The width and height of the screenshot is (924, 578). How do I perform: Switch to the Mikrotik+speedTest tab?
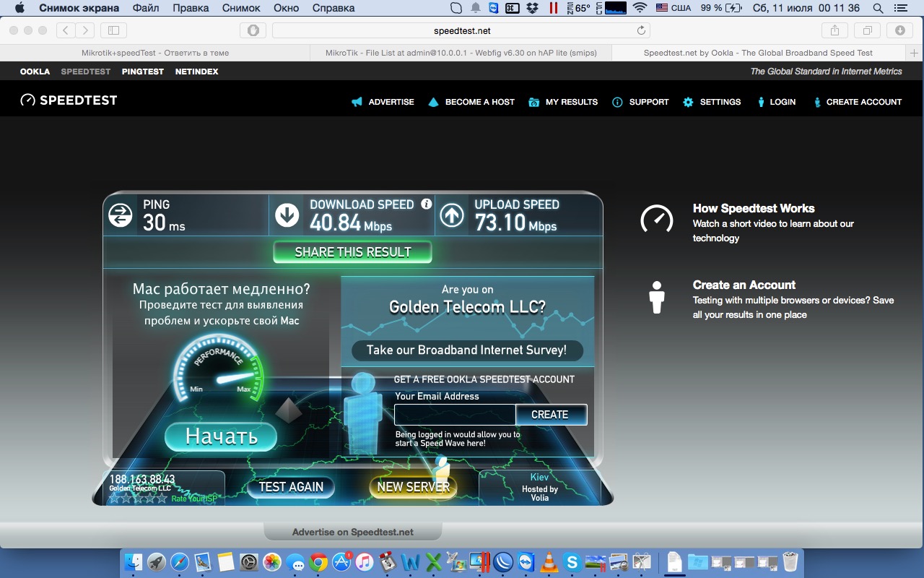[x=155, y=53]
